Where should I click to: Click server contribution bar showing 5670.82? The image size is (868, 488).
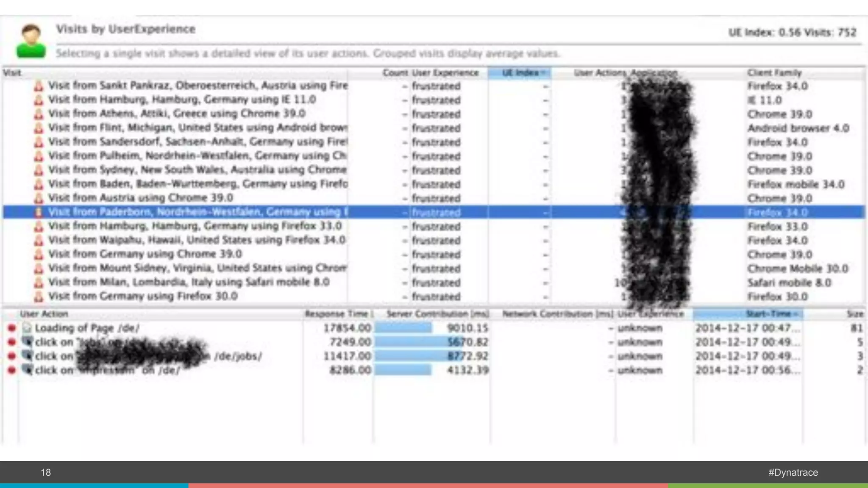pyautogui.click(x=419, y=342)
